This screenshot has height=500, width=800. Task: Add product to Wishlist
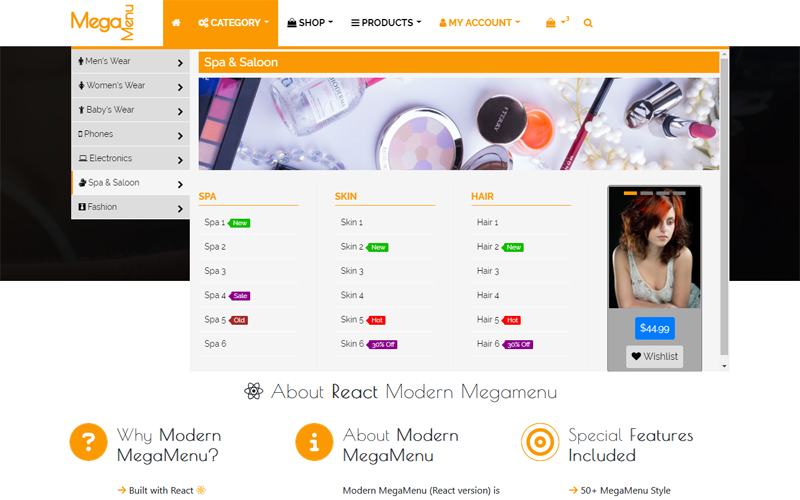point(655,357)
